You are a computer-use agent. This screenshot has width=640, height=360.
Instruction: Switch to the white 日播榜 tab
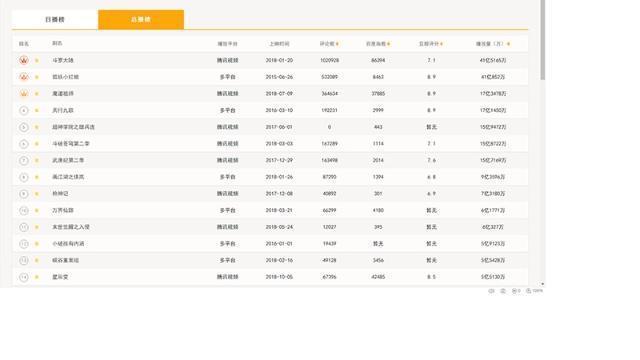coord(55,20)
